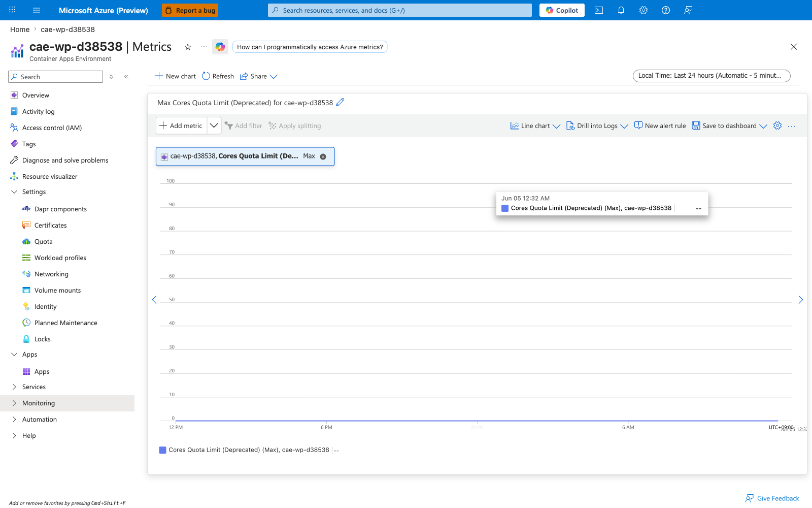Open the Save to dashboard dropdown
The height and width of the screenshot is (508, 812).
[729, 126]
